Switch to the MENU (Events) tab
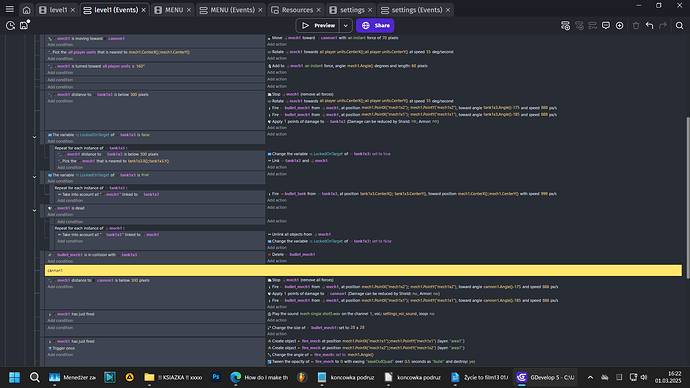The image size is (690, 388). (231, 10)
